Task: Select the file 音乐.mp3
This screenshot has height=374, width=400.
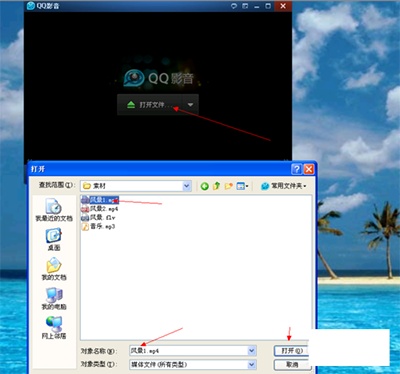Action: click(98, 226)
